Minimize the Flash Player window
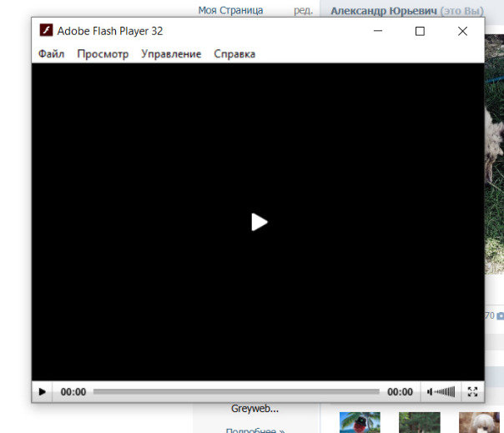Image resolution: width=504 pixels, height=433 pixels. [x=378, y=31]
